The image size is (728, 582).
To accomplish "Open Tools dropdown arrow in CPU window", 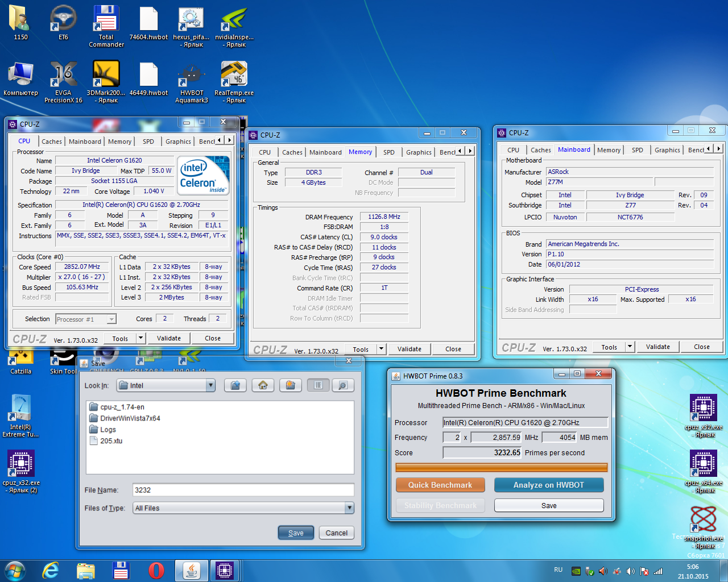I will (140, 338).
